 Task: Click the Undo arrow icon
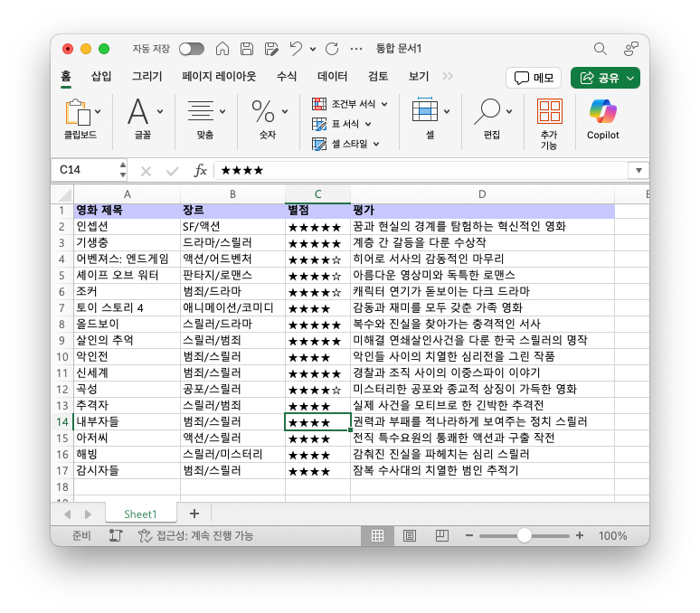tap(296, 49)
